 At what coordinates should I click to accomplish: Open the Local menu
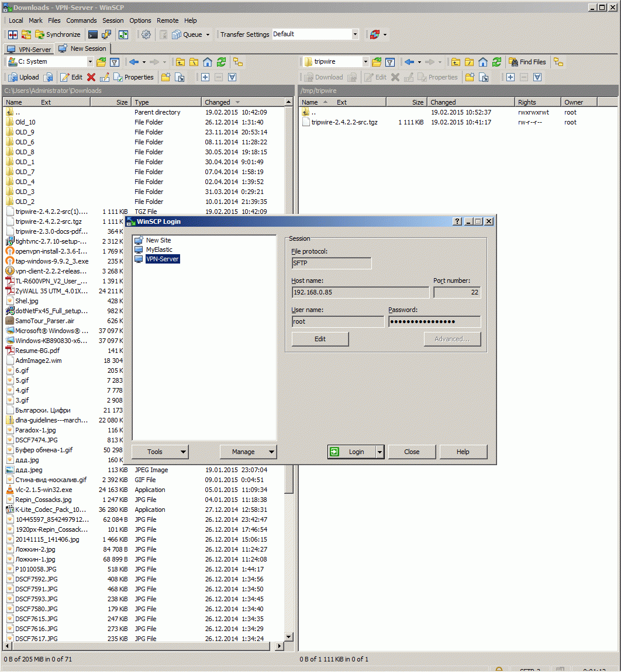tap(16, 20)
